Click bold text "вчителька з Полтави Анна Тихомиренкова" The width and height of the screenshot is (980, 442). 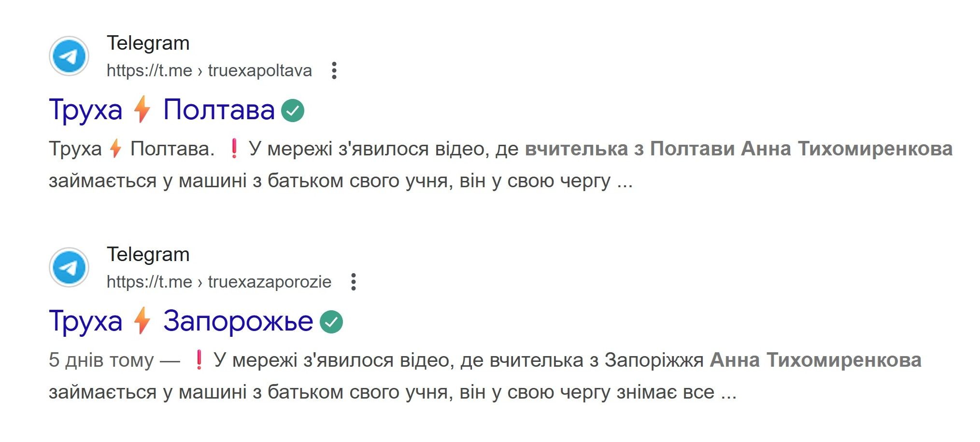point(739,149)
